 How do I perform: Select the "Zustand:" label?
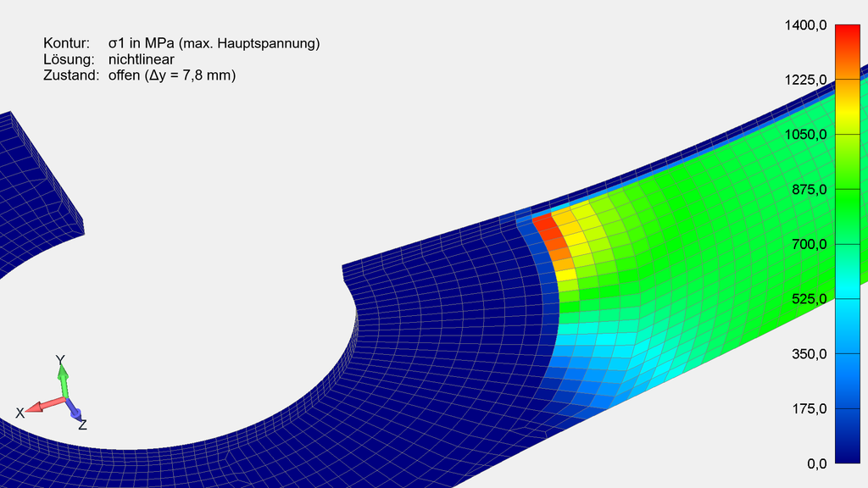71,75
